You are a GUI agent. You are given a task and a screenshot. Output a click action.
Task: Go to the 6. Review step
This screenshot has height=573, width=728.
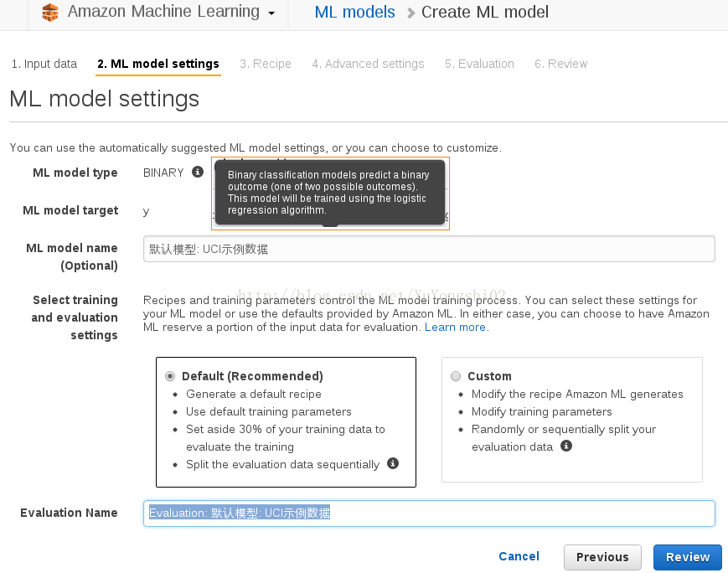(560, 64)
